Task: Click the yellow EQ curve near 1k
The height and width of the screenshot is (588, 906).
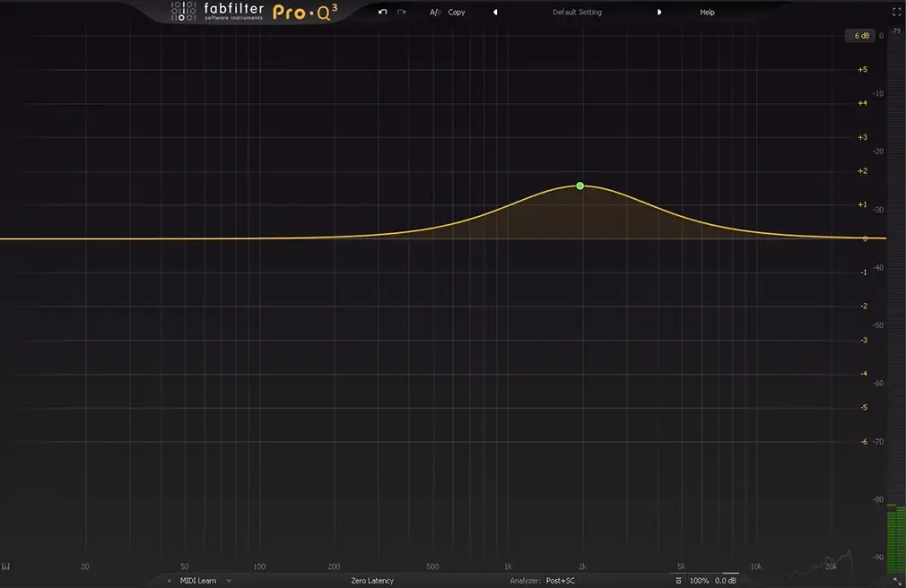Action: [x=508, y=205]
